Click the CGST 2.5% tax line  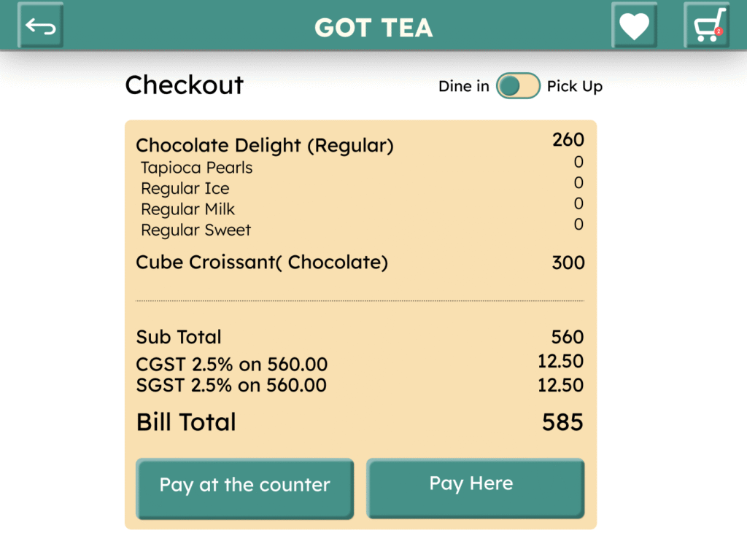(x=232, y=364)
